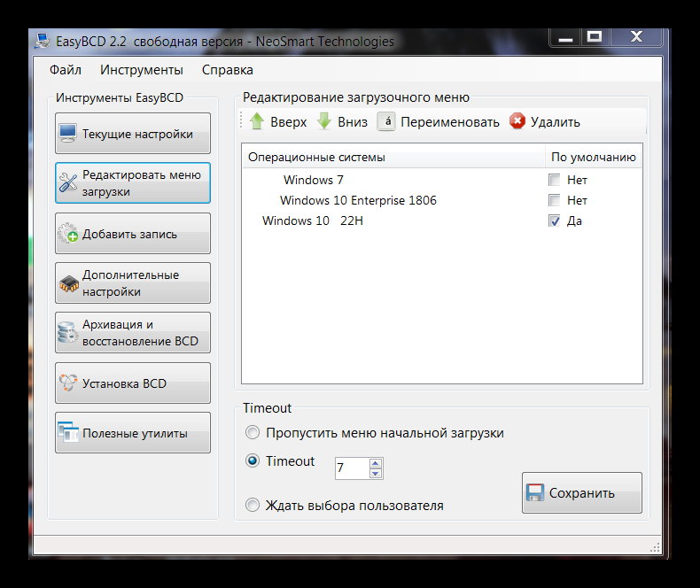700x588 pixels.
Task: Click the window resize grip corner
Action: click(655, 547)
